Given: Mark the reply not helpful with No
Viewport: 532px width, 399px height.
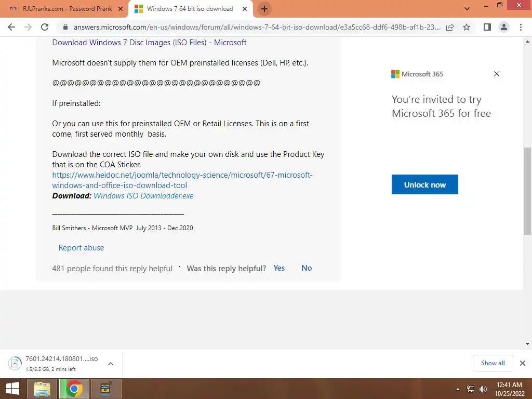Looking at the screenshot, I should (x=307, y=268).
